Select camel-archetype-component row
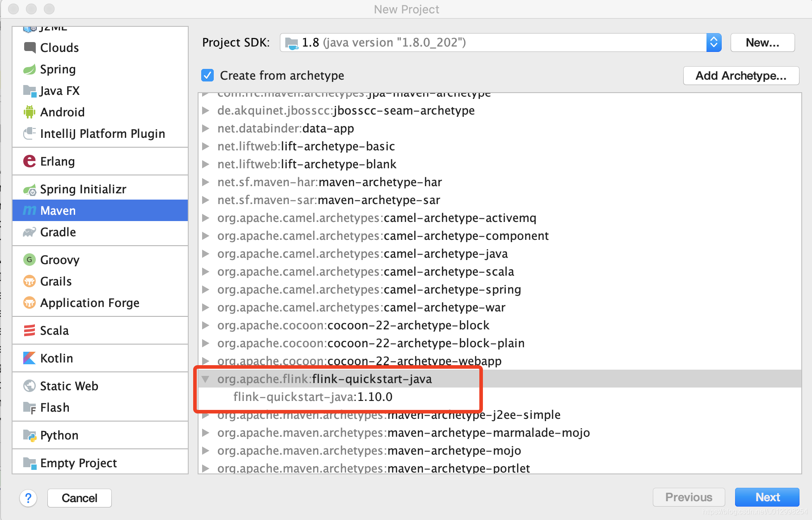The height and width of the screenshot is (520, 812). [x=500, y=236]
